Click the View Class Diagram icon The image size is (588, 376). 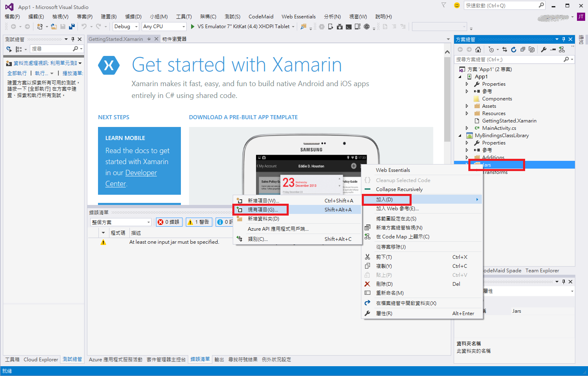562,49
